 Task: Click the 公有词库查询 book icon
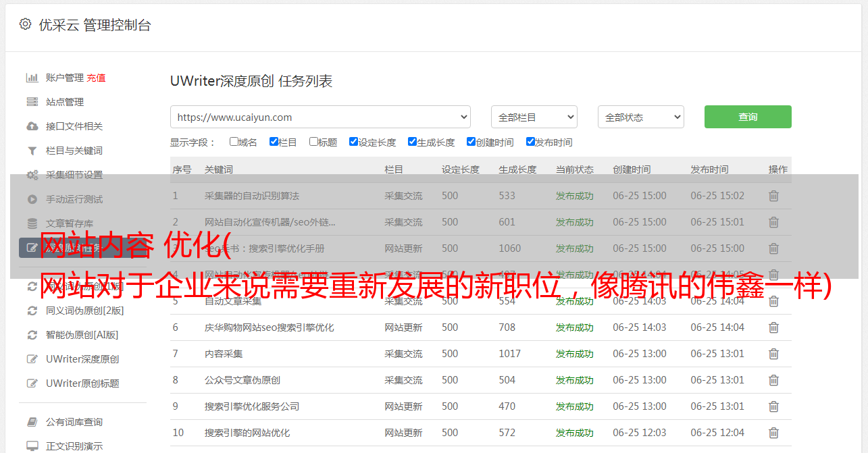click(x=32, y=422)
